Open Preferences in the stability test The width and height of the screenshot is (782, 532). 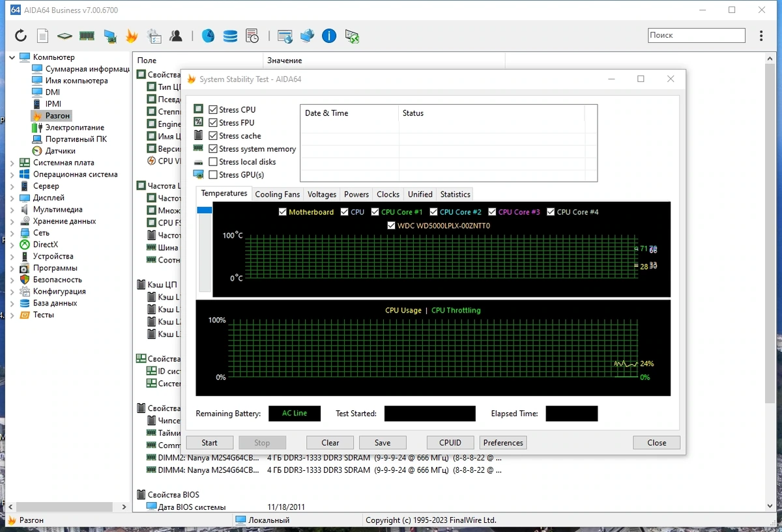503,443
